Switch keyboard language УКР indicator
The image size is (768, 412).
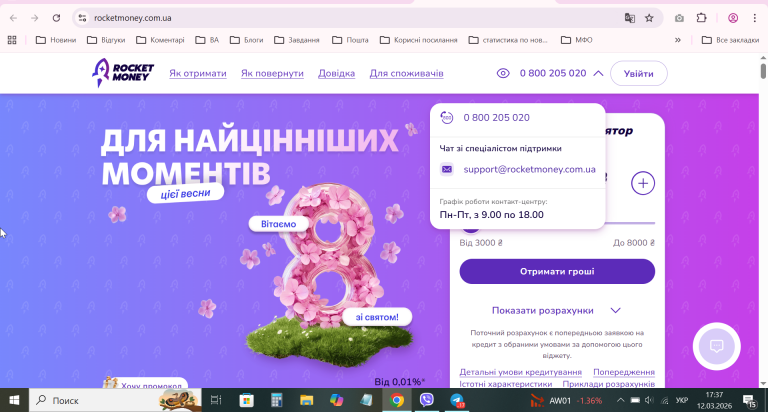pos(681,400)
